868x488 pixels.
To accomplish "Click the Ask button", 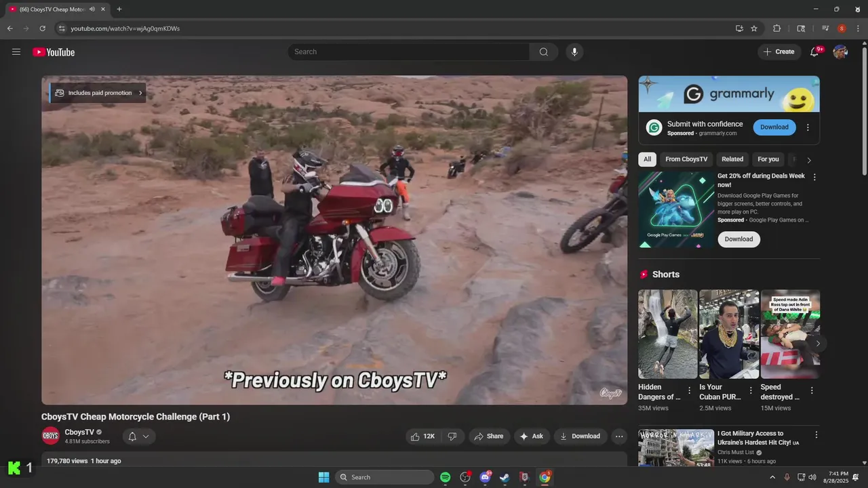I will coord(531,436).
